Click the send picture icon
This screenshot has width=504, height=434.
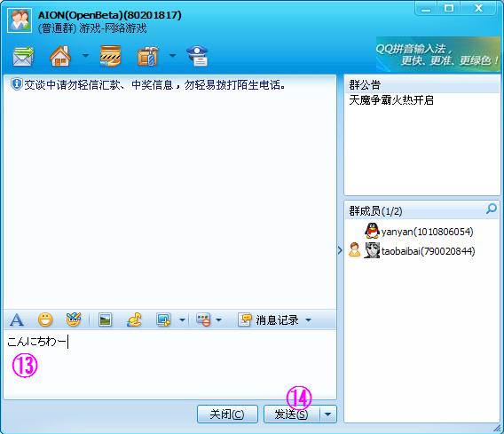point(105,320)
